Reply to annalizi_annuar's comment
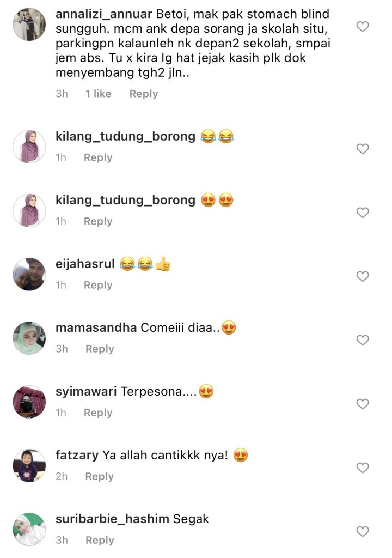Viewport: 392px width, 558px height. pyautogui.click(x=143, y=94)
